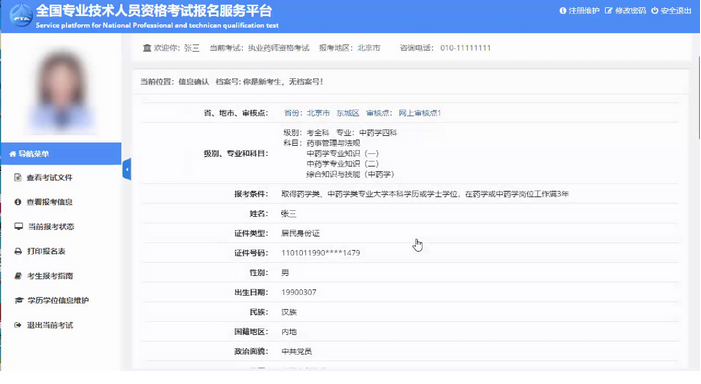Screen dimensions: 701x384
Task: Open 打印报名表 menu item
Action: click(x=46, y=251)
